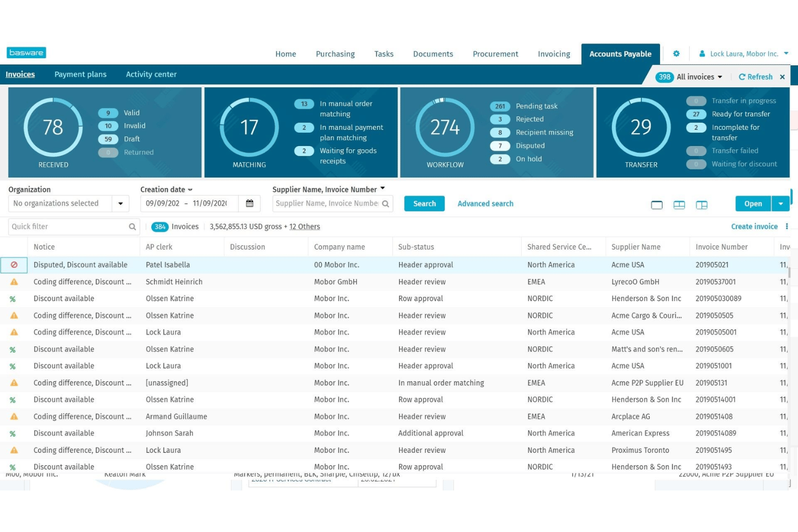Click discount icon on invoice 20190514001 row

pos(12,400)
